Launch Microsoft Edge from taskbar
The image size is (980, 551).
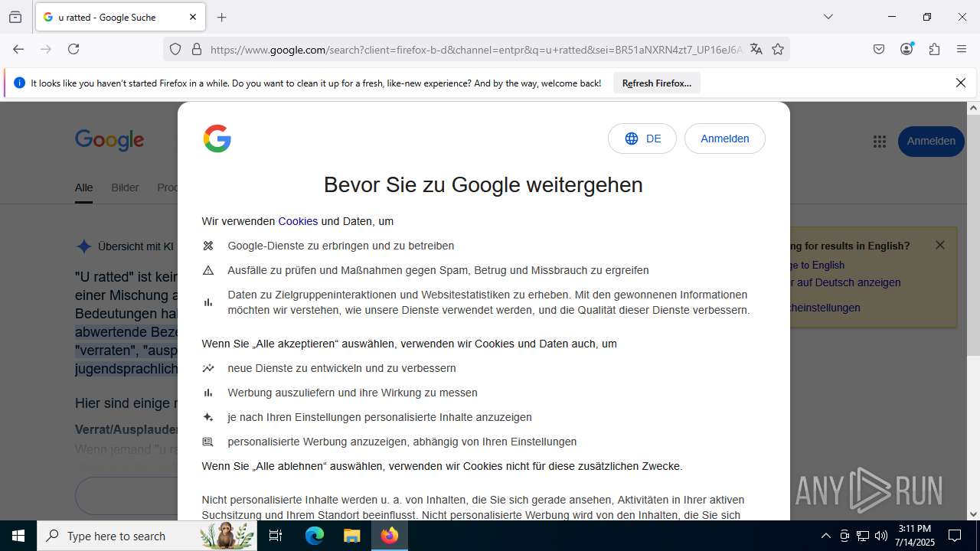(x=315, y=536)
